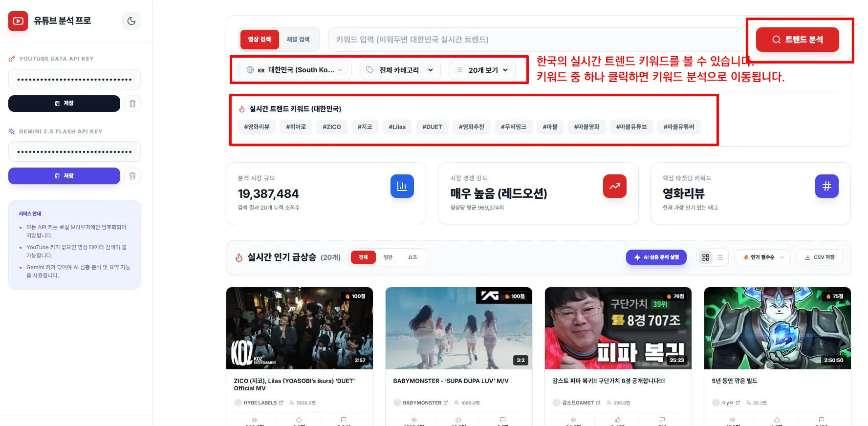
Task: Open the 전체 카테고리 dropdown
Action: click(400, 70)
